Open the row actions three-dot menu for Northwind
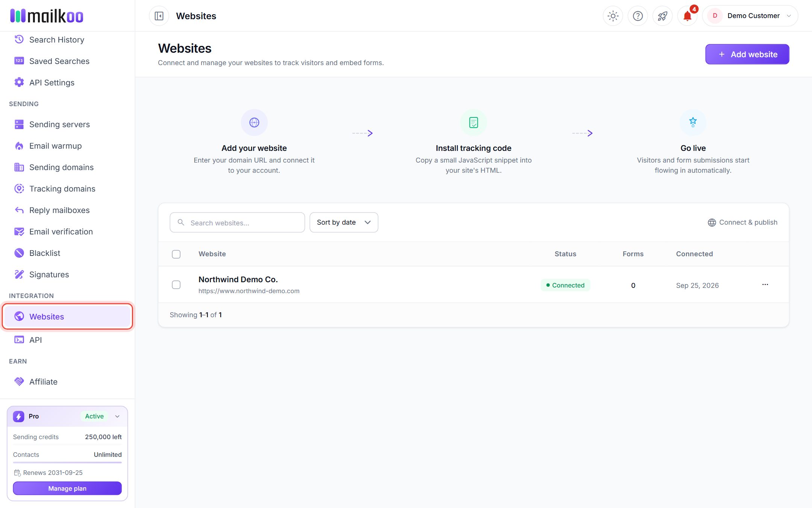This screenshot has height=508, width=812. coord(765,284)
